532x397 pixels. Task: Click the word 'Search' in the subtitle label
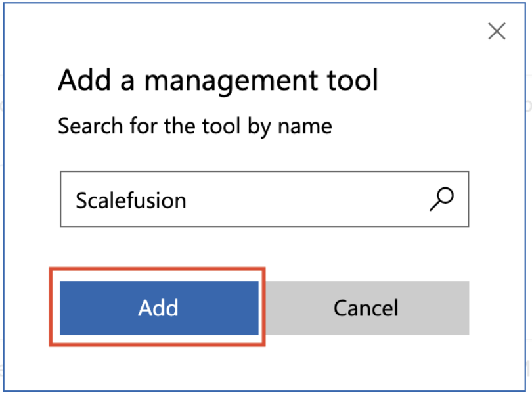[x=90, y=126]
